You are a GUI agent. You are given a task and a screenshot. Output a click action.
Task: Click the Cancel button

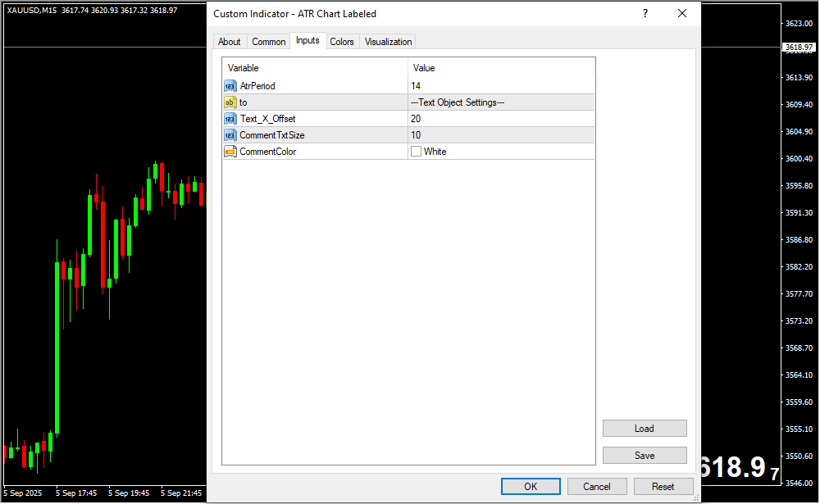coord(597,486)
